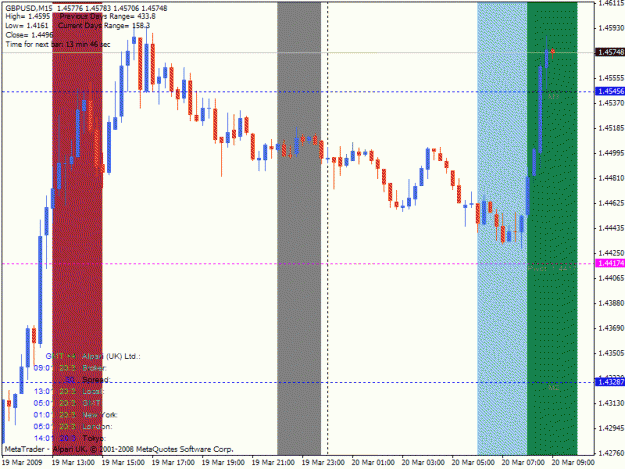Select the 'Low= 1.4161' label
625x469 pixels.
(x=27, y=26)
